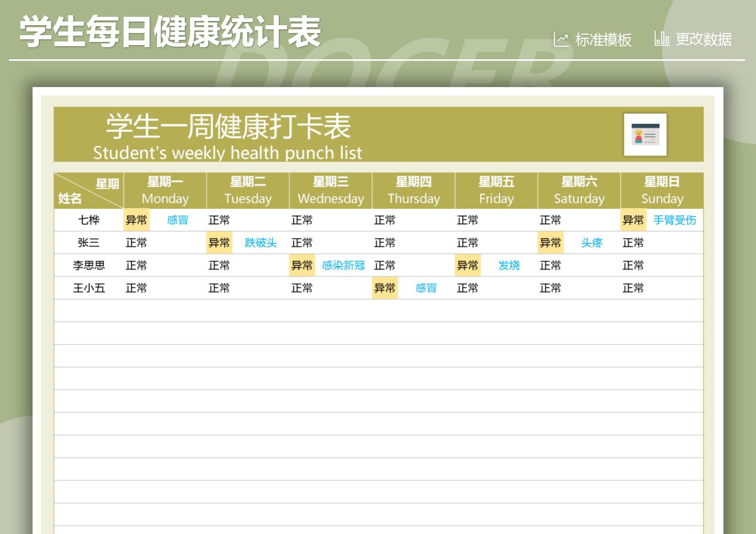Open the 标准模板 link
This screenshot has width=756, height=534.
[603, 40]
